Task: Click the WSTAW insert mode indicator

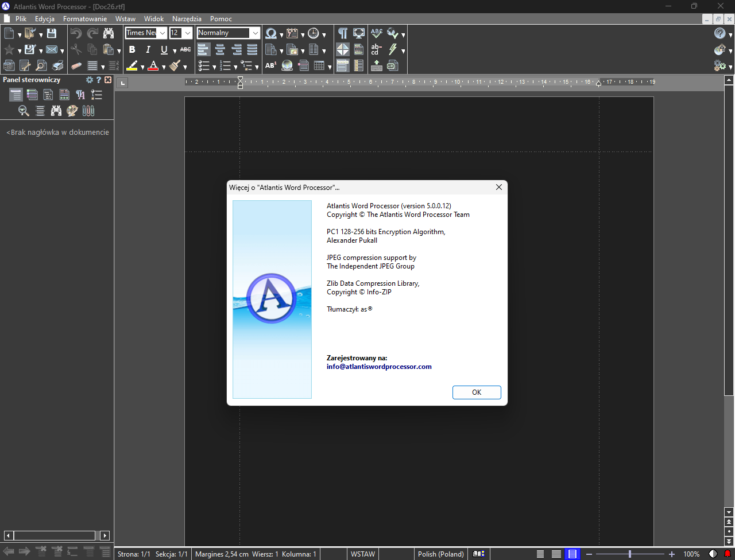Action: click(363, 554)
